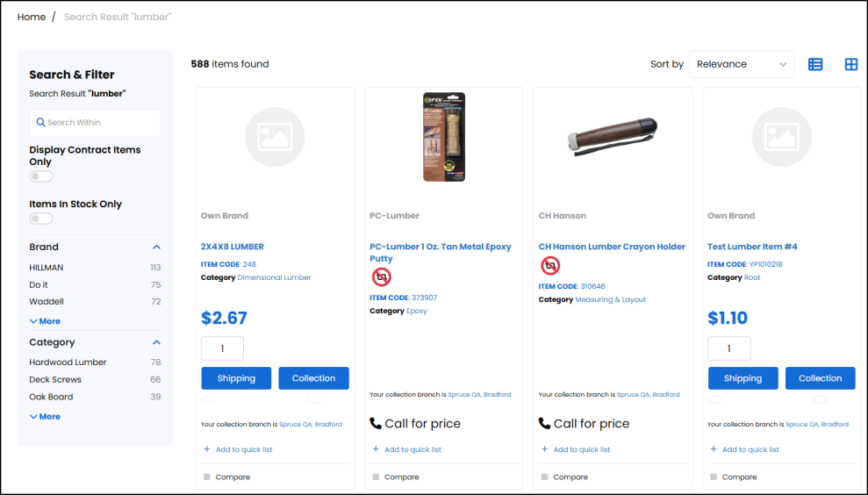Image resolution: width=868 pixels, height=495 pixels.
Task: Switch to grid view layout icon
Action: click(x=850, y=64)
